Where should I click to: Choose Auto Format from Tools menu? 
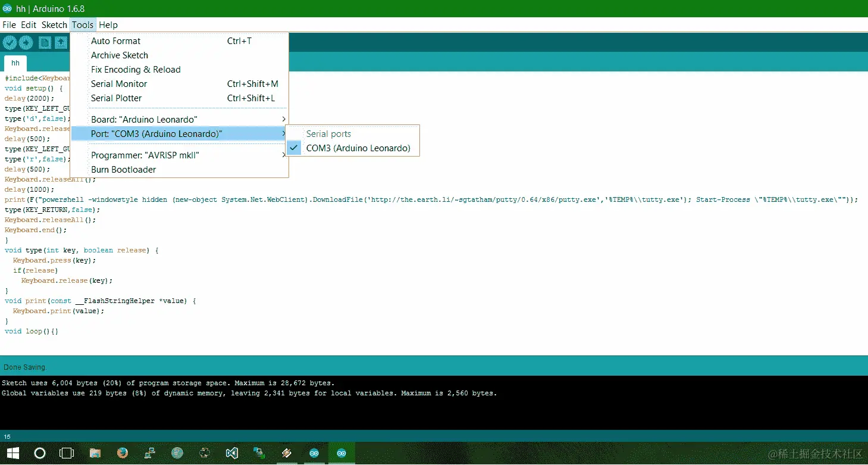pyautogui.click(x=179, y=41)
